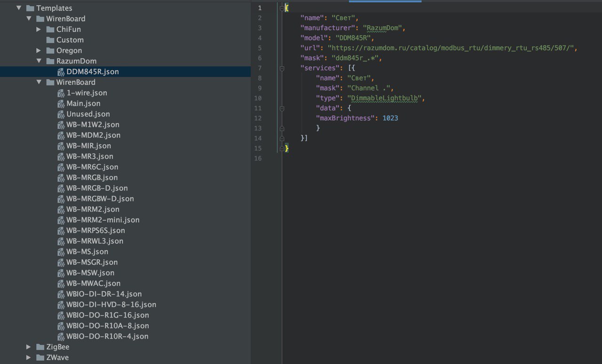Click the WB-MR6C.json file icon
The height and width of the screenshot is (364, 602).
tap(61, 167)
